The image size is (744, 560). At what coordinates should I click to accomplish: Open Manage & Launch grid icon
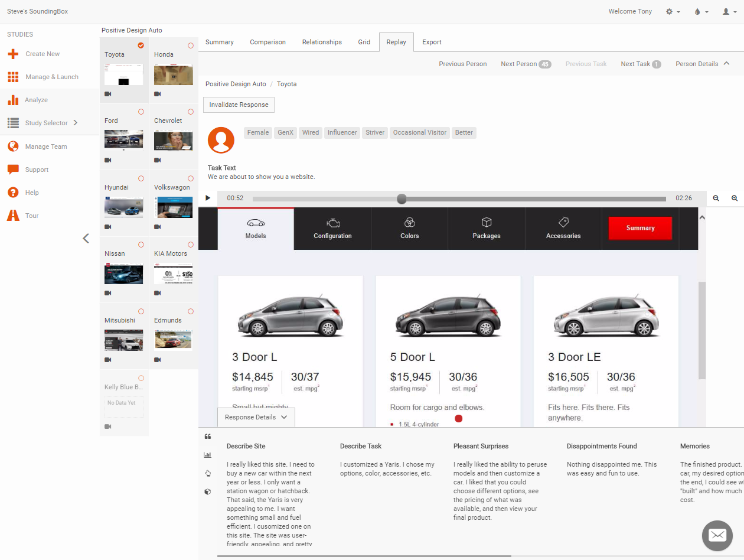pyautogui.click(x=13, y=77)
